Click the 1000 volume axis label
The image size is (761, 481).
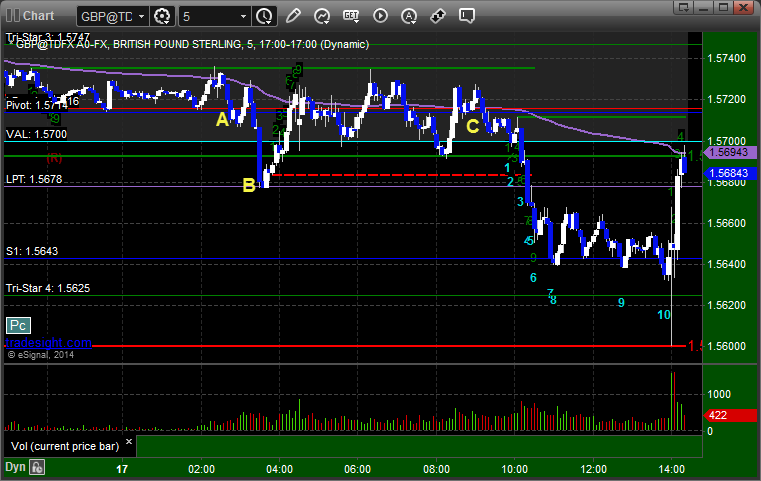click(x=719, y=394)
